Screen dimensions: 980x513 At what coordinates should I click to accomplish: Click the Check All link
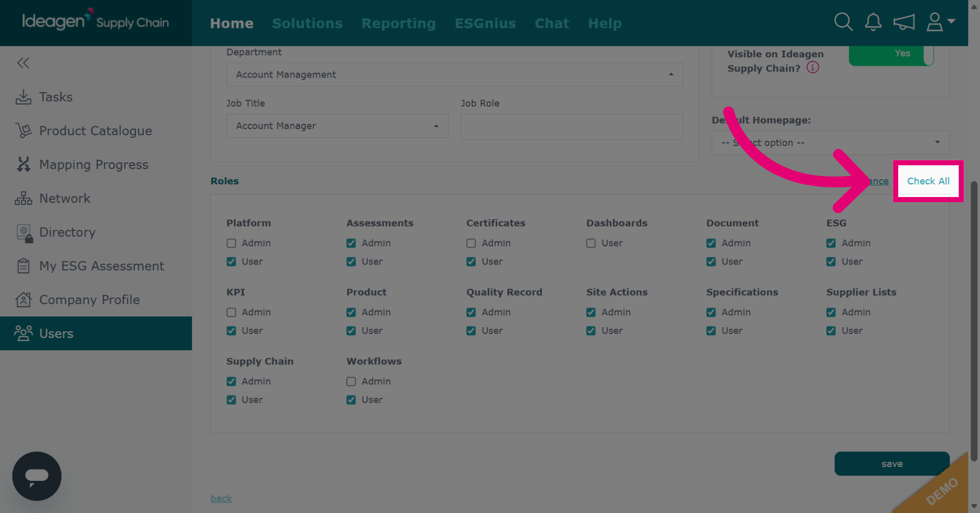tap(928, 181)
